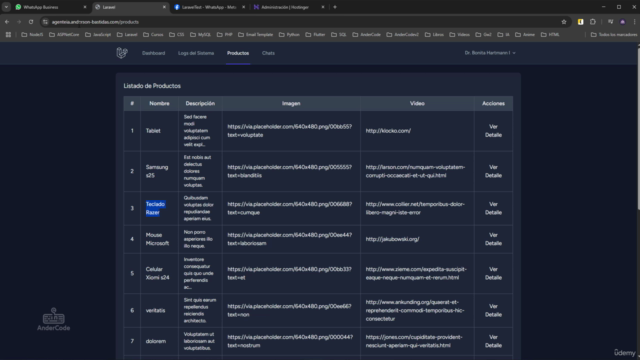The width and height of the screenshot is (640, 360).
Task: Reload the current page
Action: tap(31, 22)
